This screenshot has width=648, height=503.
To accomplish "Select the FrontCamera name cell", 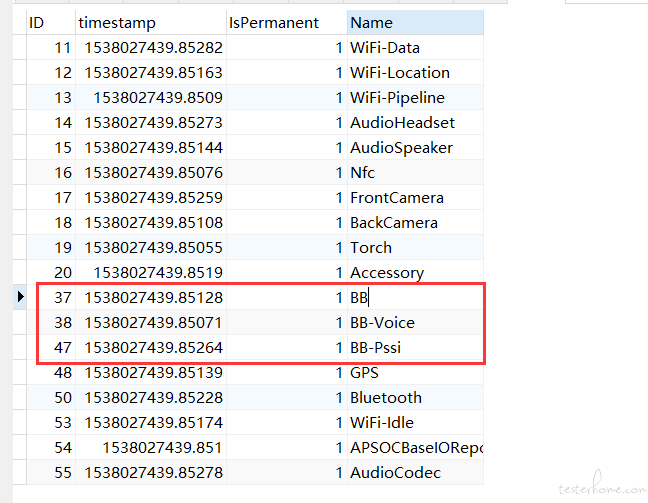I will click(415, 198).
